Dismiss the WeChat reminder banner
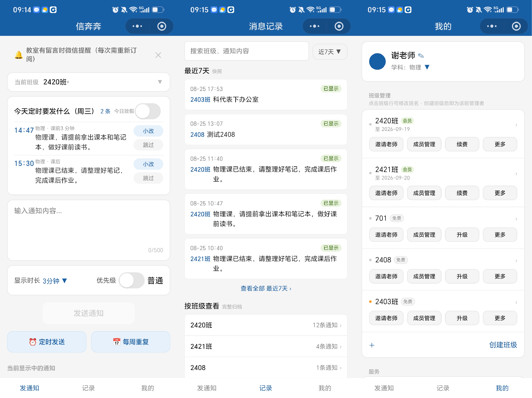Image resolution: width=532 pixels, height=398 pixels. coord(158,55)
